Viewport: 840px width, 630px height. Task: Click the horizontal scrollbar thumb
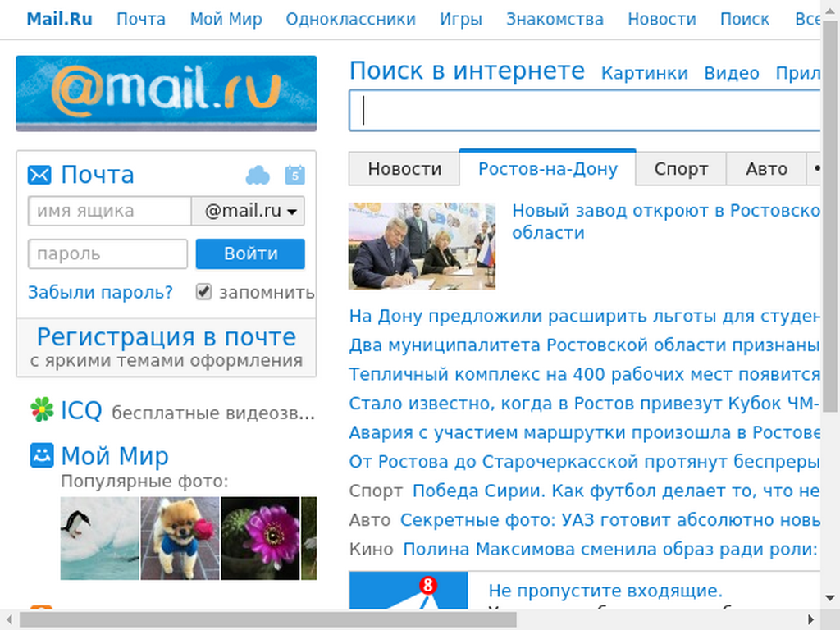(x=268, y=620)
